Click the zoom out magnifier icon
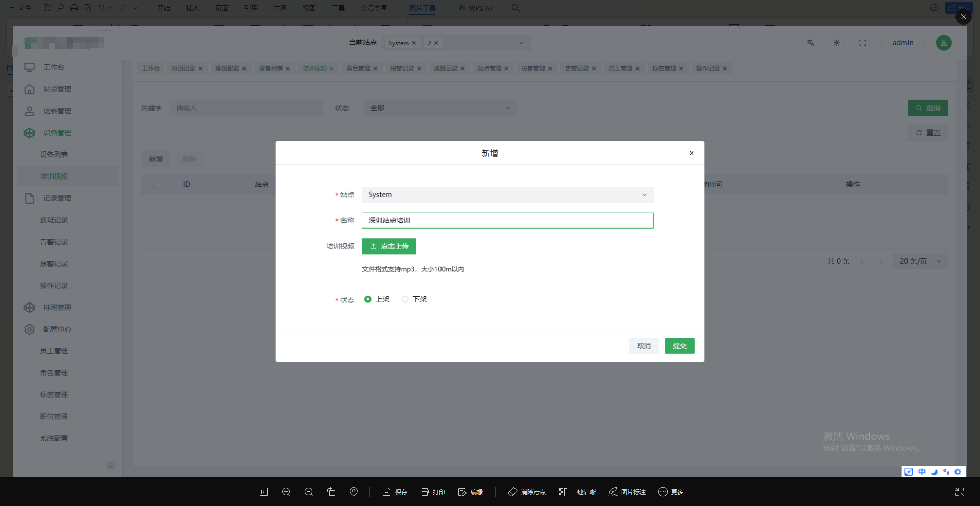The image size is (980, 506). point(309,492)
